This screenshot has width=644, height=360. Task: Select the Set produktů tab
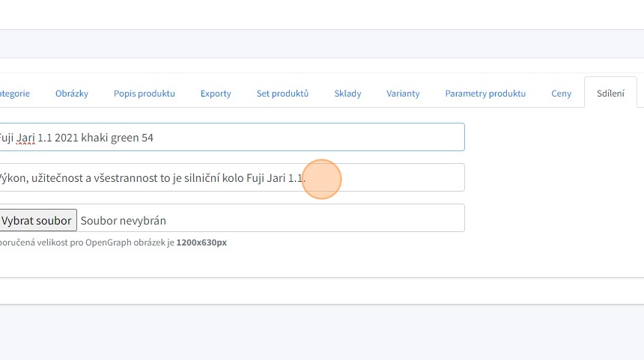pos(282,94)
